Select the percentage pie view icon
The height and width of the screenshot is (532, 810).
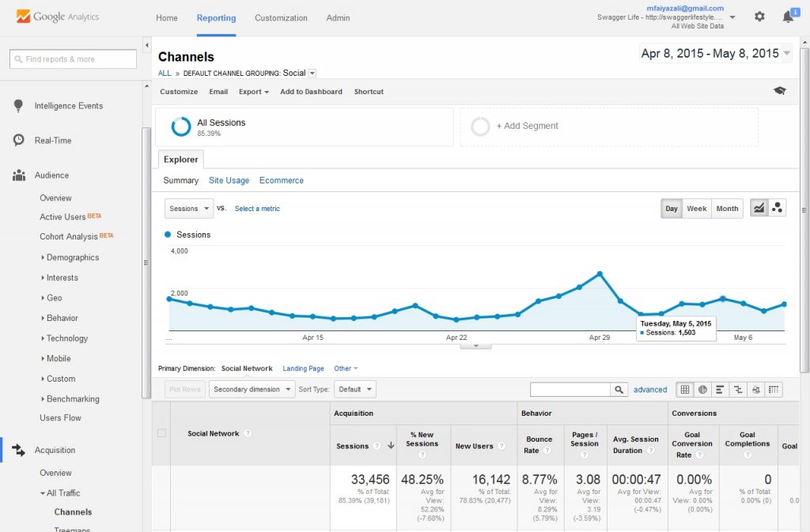tap(702, 390)
